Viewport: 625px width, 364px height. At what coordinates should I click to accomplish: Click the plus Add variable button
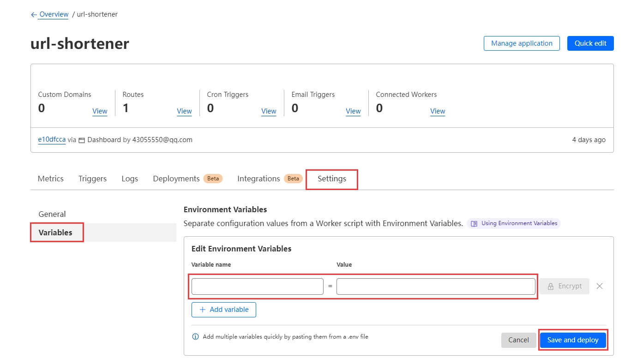click(224, 310)
